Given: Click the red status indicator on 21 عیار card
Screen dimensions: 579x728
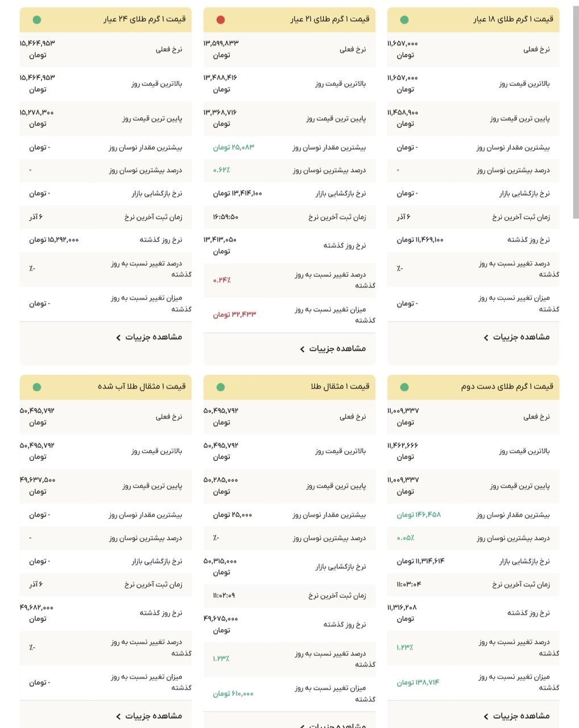Looking at the screenshot, I should point(222,19).
